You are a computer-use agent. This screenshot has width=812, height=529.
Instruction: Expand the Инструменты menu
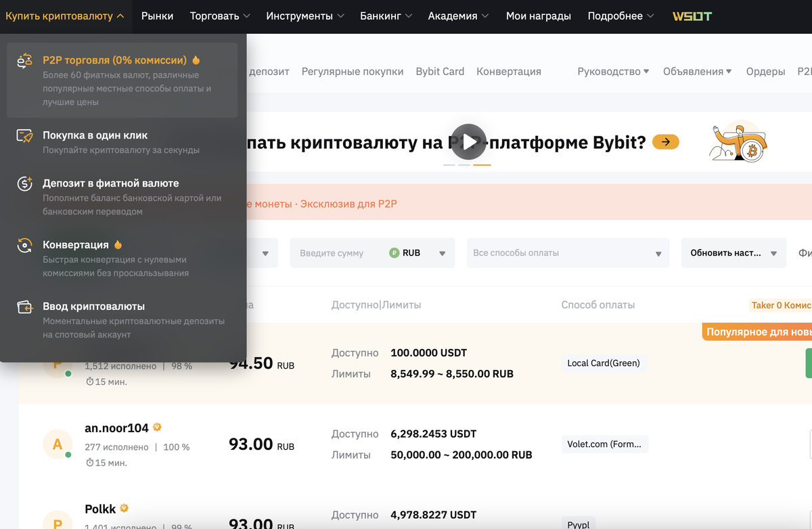305,16
